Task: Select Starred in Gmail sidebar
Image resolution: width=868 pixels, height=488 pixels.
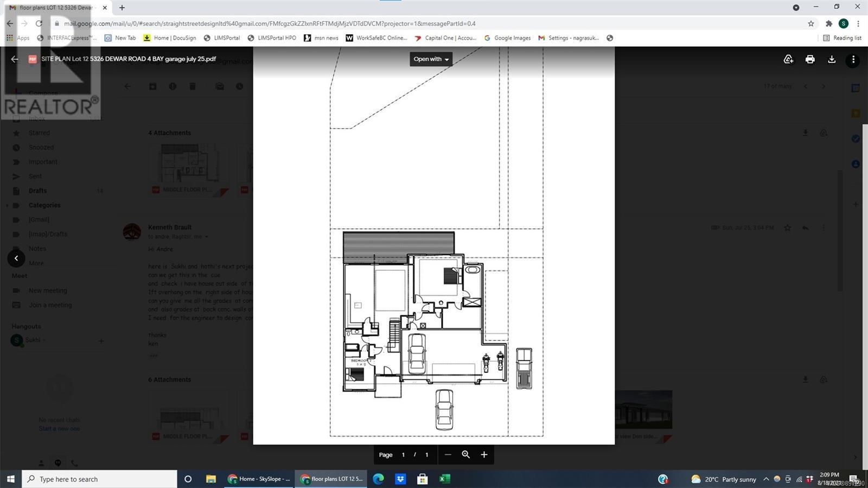Action: point(39,133)
